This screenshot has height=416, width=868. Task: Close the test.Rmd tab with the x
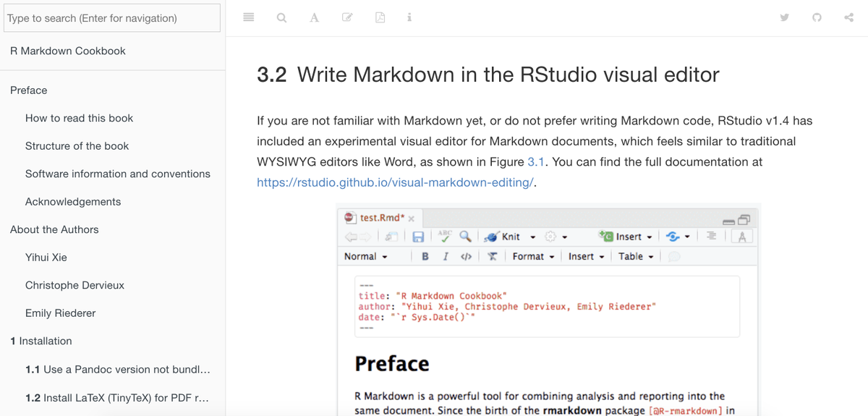click(x=411, y=218)
